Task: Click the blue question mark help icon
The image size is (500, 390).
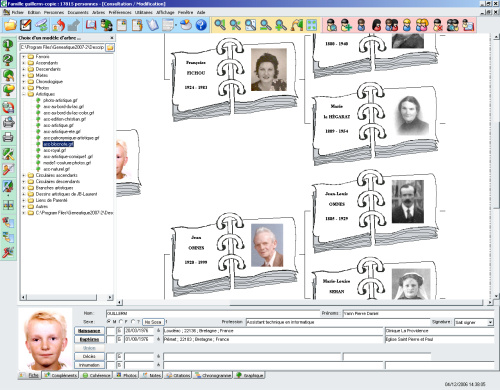Action: pyautogui.click(x=201, y=25)
